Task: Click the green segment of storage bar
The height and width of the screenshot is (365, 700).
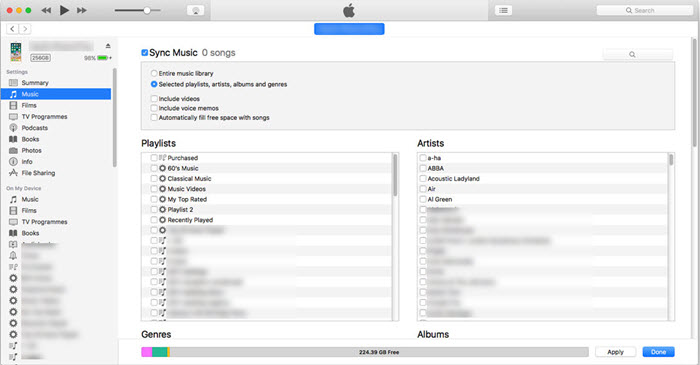Action: 159,352
